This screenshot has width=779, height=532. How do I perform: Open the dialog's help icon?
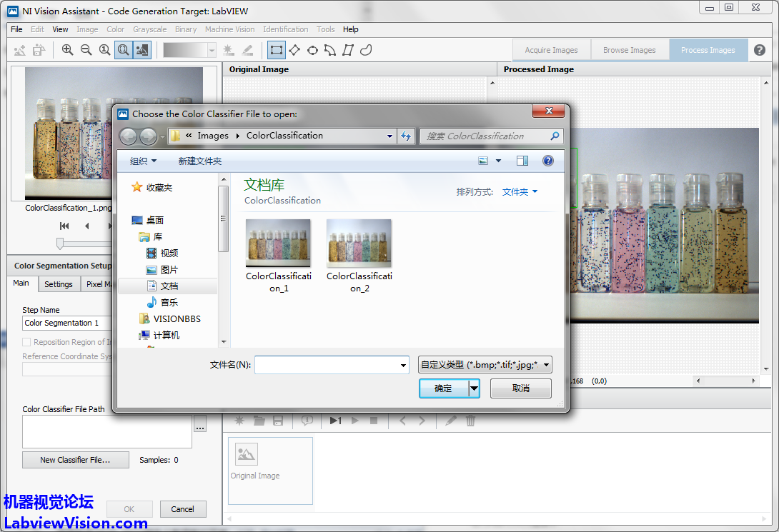548,161
